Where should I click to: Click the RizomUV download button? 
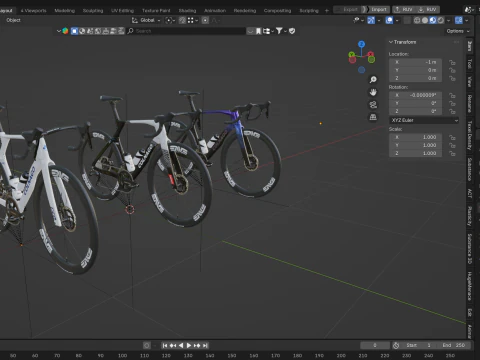428,10
